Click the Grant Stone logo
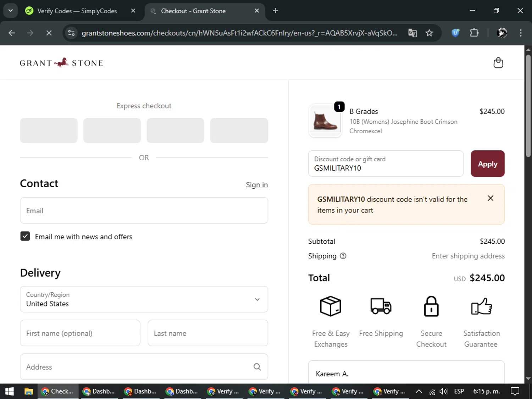This screenshot has width=532, height=399. point(61,63)
